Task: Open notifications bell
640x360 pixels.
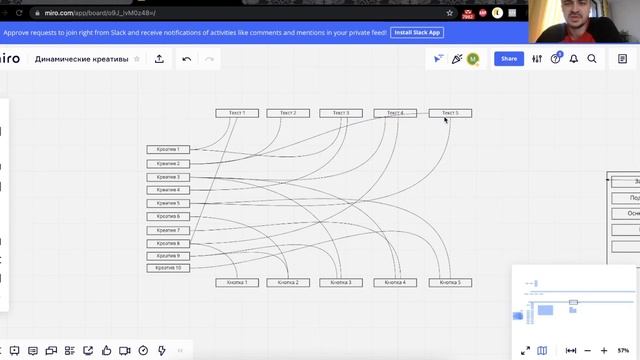Action: pos(574,59)
